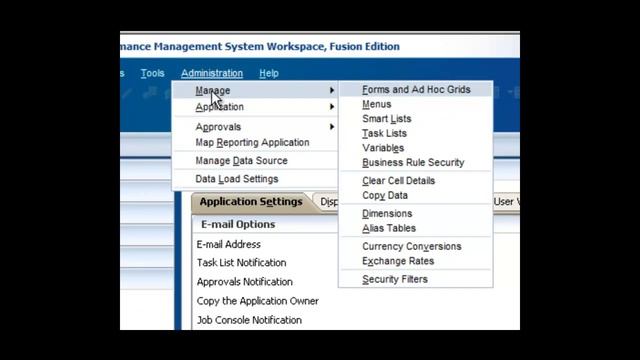This screenshot has width=640, height=360.
Task: Open Smart Lists
Action: pos(387,119)
